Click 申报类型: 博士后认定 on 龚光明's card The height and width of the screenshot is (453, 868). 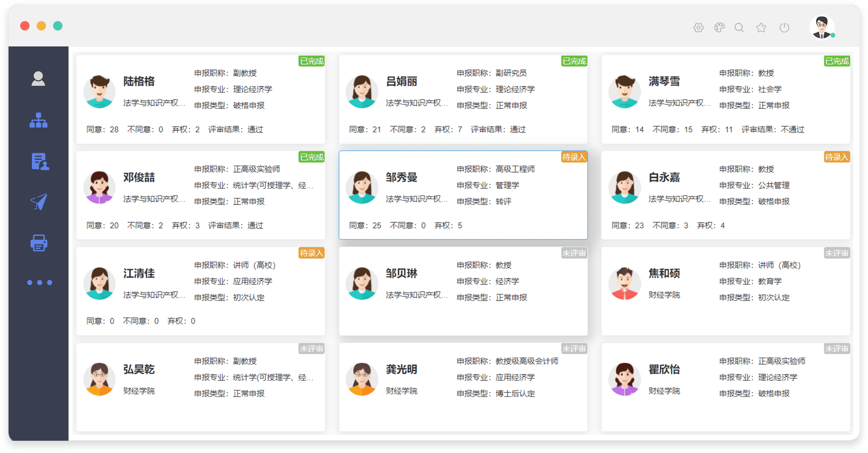[x=496, y=393]
